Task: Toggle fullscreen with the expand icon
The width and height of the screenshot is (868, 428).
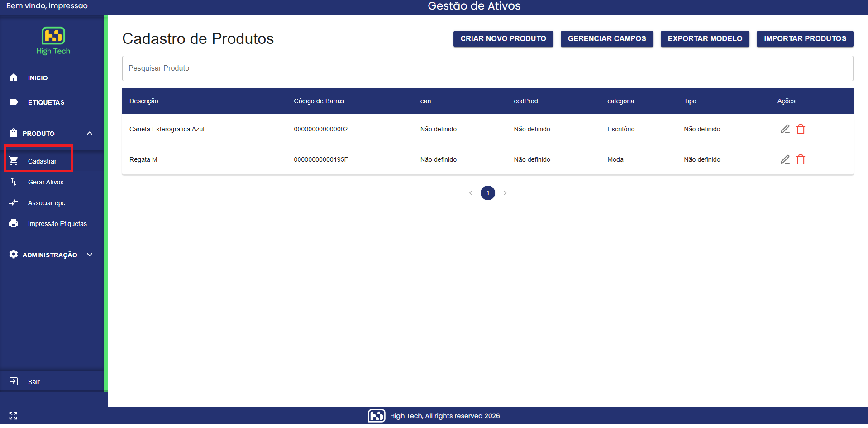Action: point(13,416)
